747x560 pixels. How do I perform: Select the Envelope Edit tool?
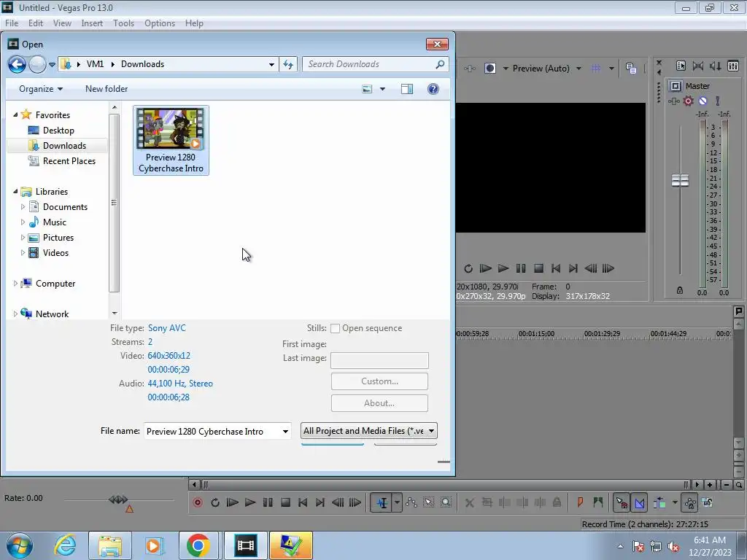pos(411,502)
